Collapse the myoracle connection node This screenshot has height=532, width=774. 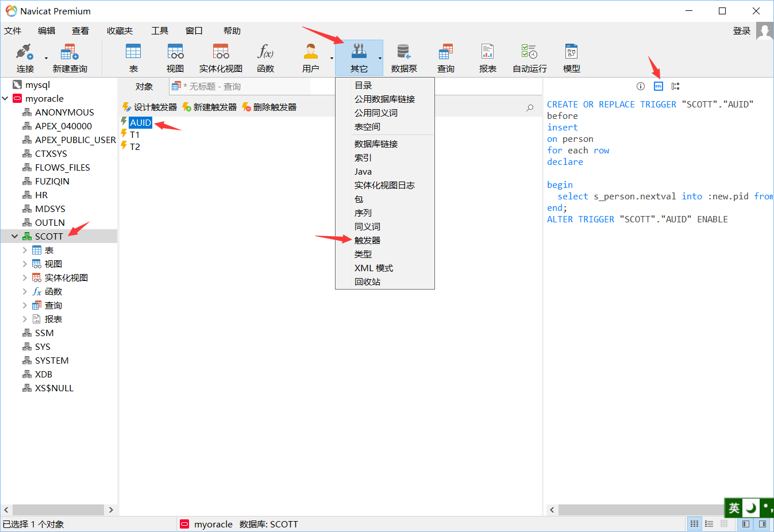click(x=5, y=98)
